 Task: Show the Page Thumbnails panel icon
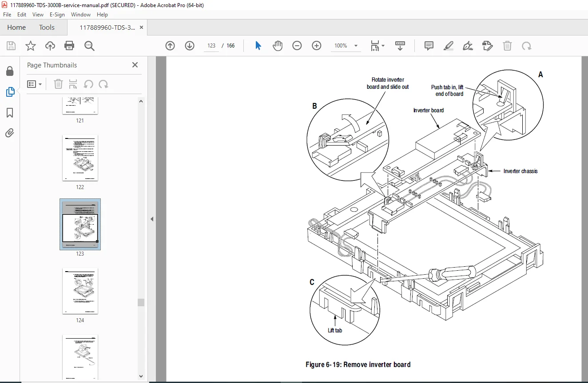10,92
